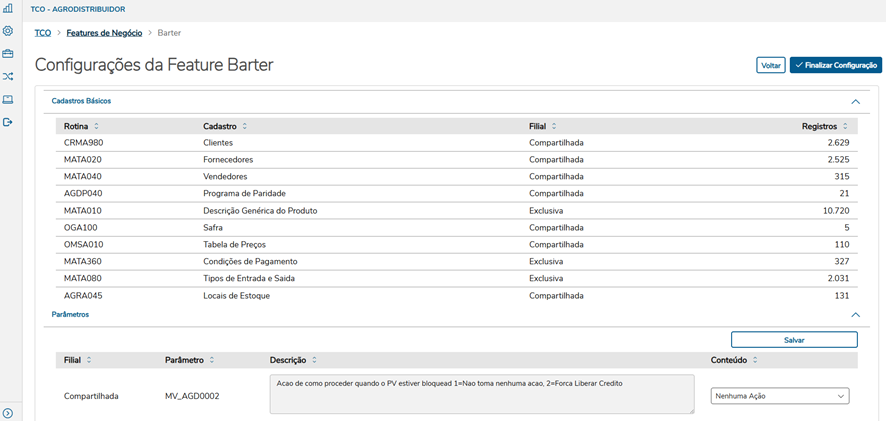The image size is (886, 421).
Task: Go to TCO breadcrumb link
Action: tap(43, 33)
